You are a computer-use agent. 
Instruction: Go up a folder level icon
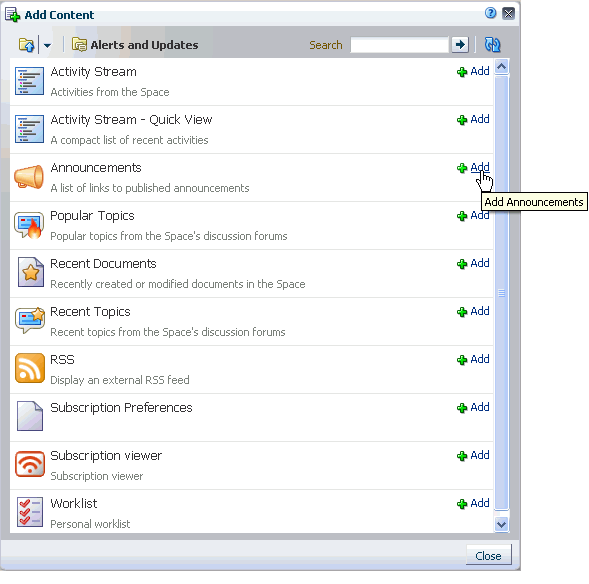click(x=27, y=45)
